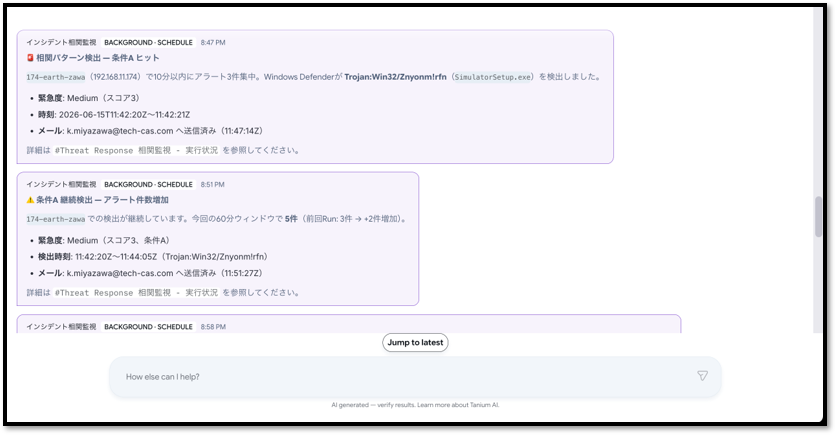The image size is (836, 435).
Task: Click 緊急度: Medium（スコア3）line
Action: [89, 98]
